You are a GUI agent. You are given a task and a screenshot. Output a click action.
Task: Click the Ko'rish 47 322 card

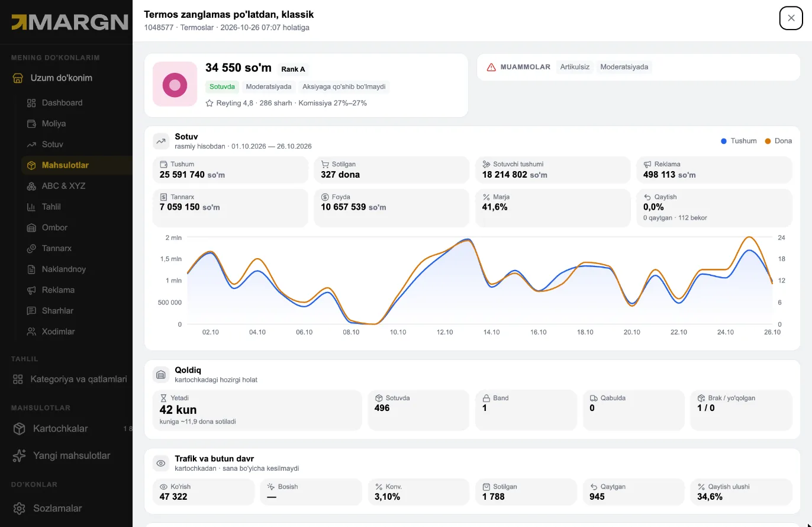[204, 492]
